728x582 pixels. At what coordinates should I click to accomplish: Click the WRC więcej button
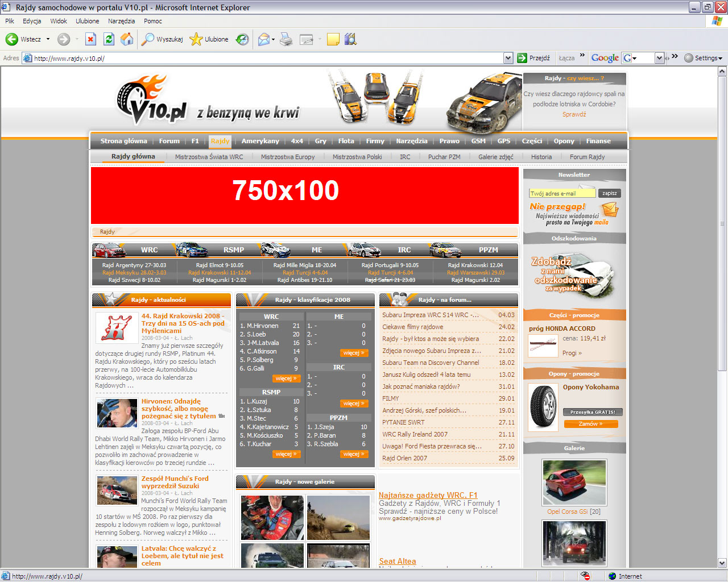286,379
